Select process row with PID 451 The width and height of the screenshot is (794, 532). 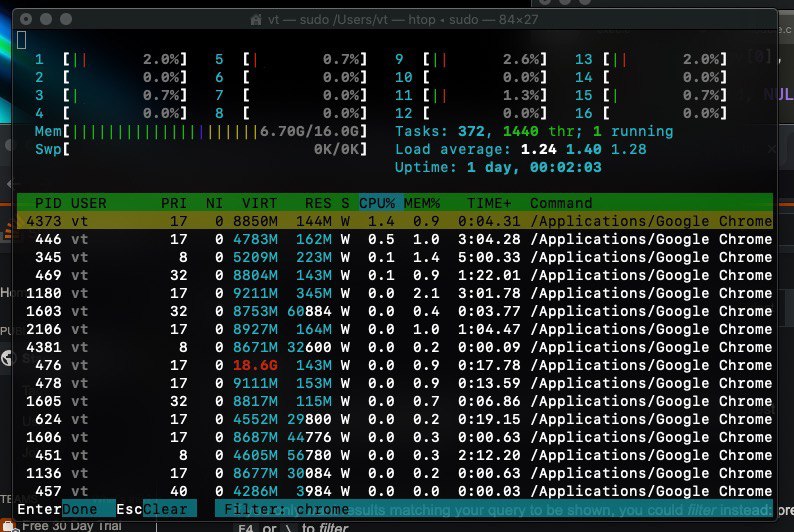pyautogui.click(x=395, y=455)
